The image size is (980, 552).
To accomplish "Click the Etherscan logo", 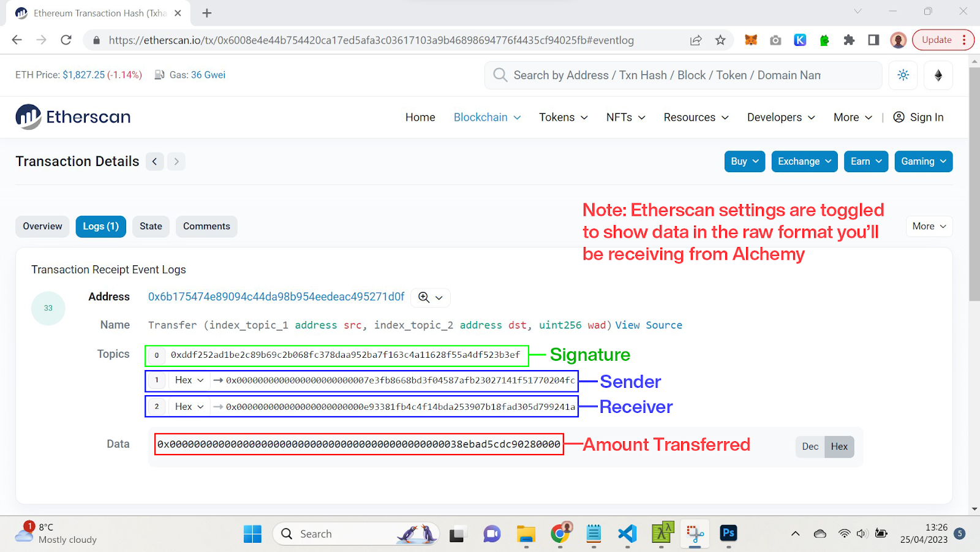I will [x=73, y=117].
